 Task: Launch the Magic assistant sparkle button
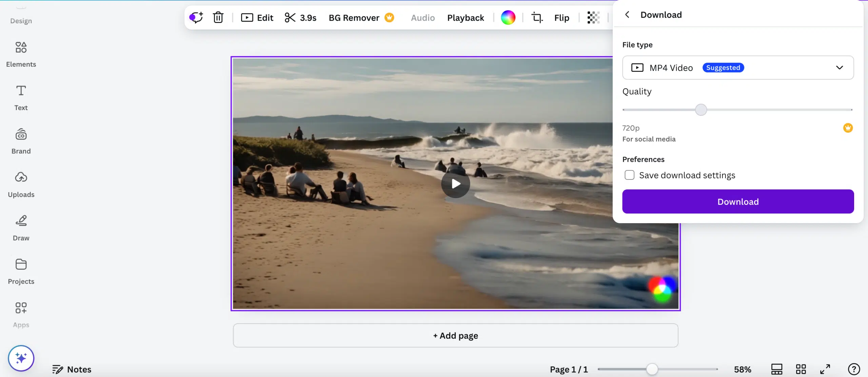pyautogui.click(x=21, y=358)
